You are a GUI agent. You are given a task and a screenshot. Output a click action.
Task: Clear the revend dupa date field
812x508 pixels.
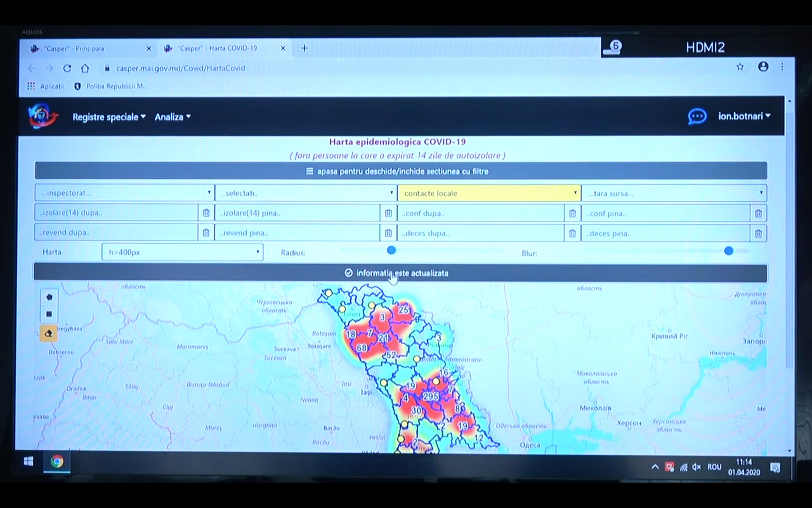206,232
